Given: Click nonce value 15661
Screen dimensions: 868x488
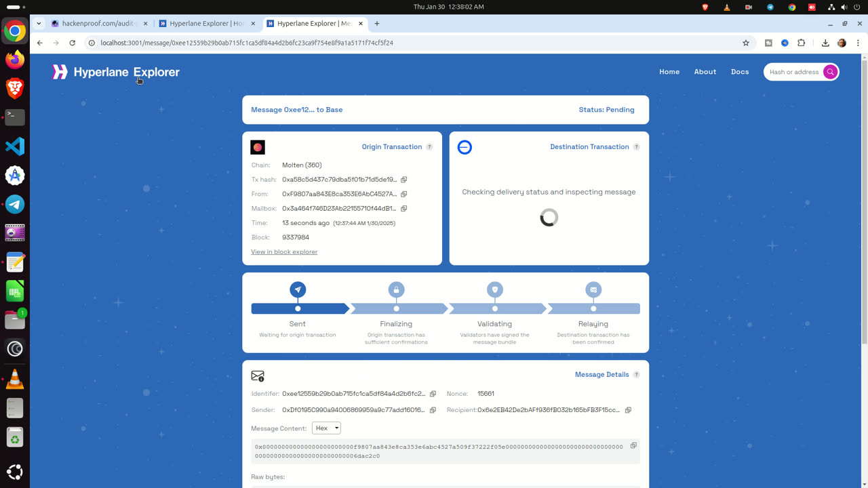Looking at the screenshot, I should click(486, 394).
